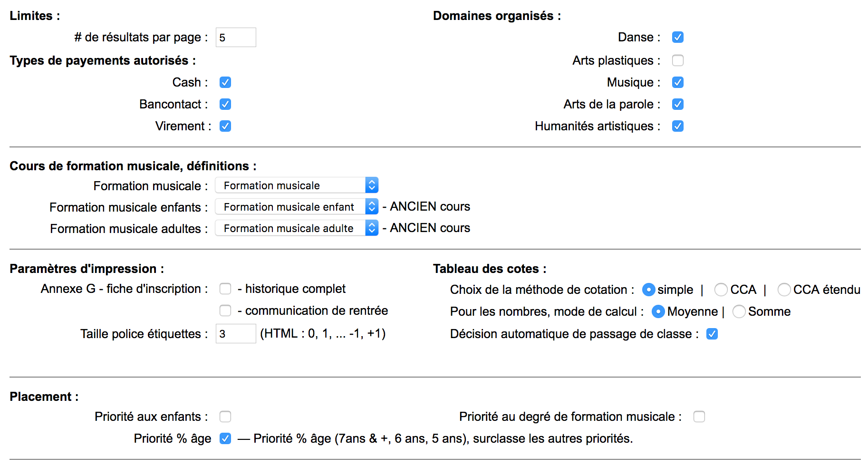Choose CCA étendu radio option
The image size is (868, 466).
tap(784, 290)
